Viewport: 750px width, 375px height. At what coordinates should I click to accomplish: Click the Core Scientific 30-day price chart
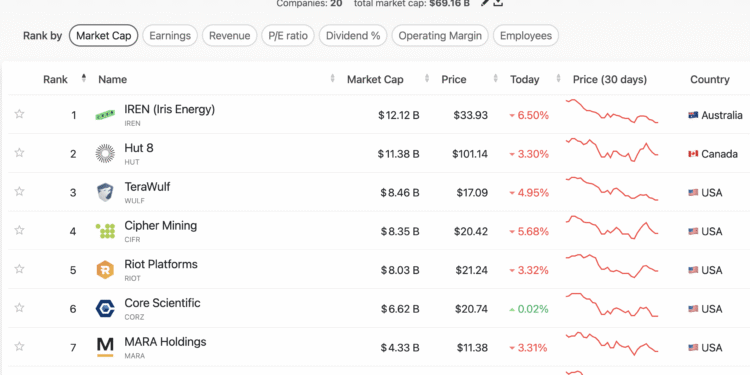coord(612,305)
